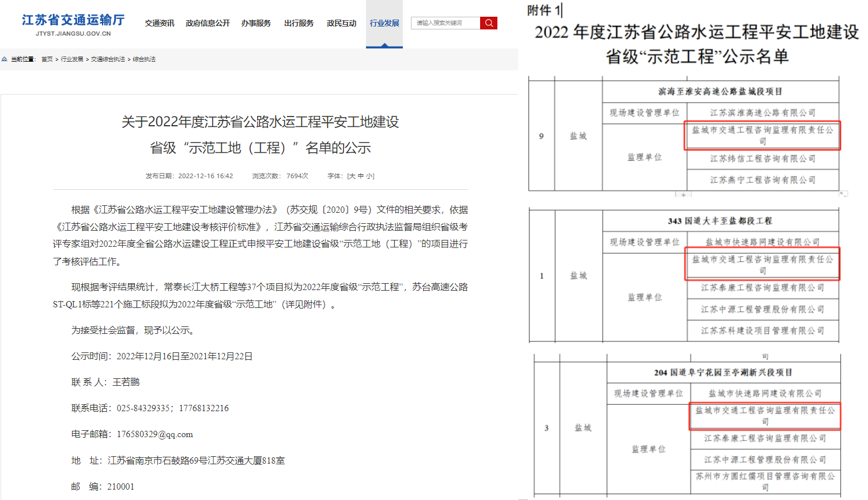Click the home icon beside 当前位置

(5, 59)
